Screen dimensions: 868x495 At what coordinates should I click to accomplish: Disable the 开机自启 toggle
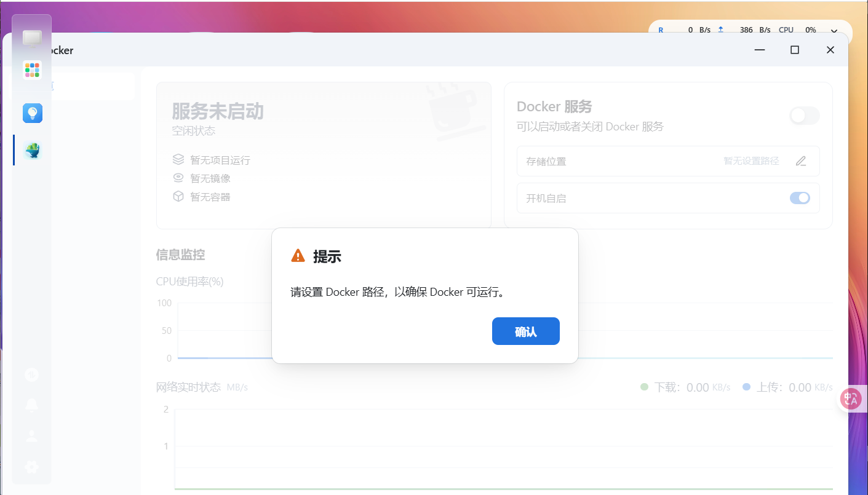800,198
